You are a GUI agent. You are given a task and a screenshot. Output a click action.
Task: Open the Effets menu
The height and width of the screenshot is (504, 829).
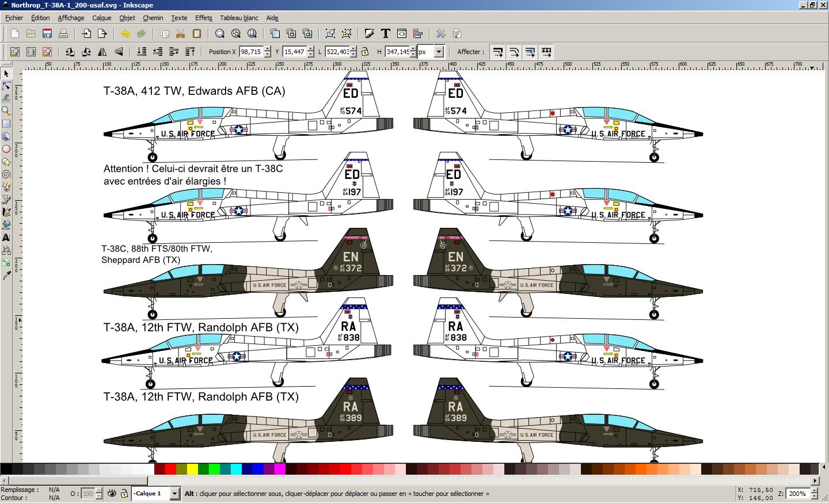(203, 18)
